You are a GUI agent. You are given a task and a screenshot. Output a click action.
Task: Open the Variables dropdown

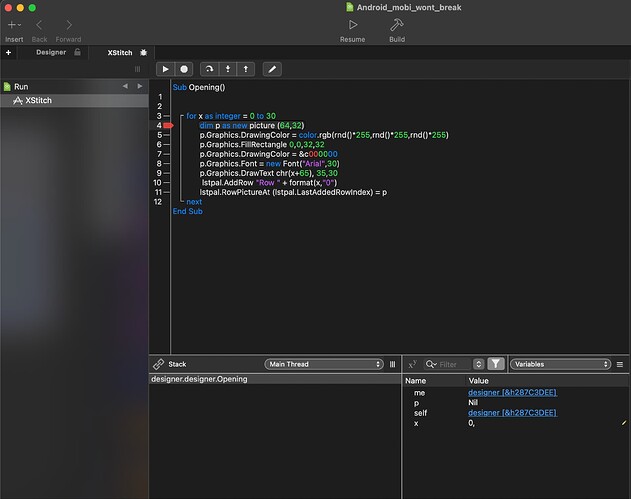point(560,364)
